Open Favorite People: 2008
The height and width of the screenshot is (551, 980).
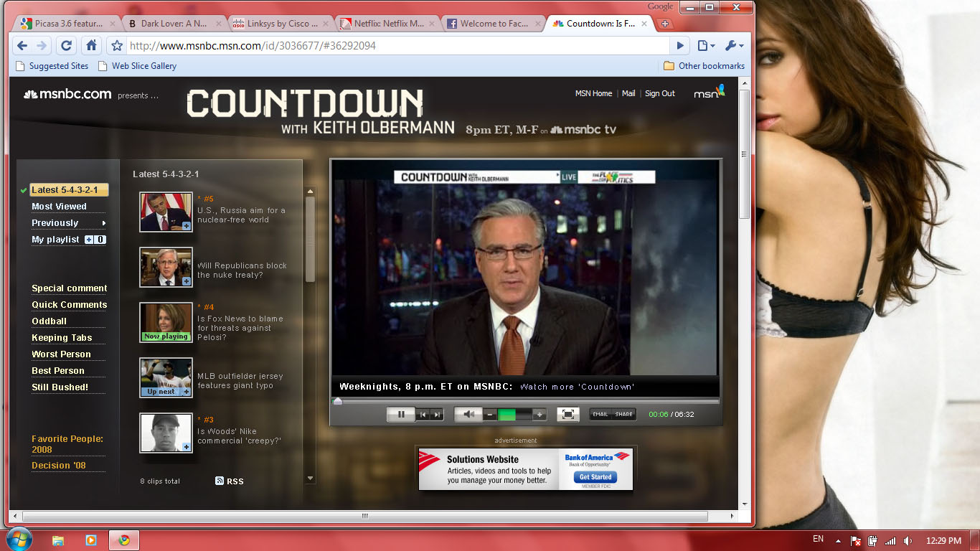67,444
